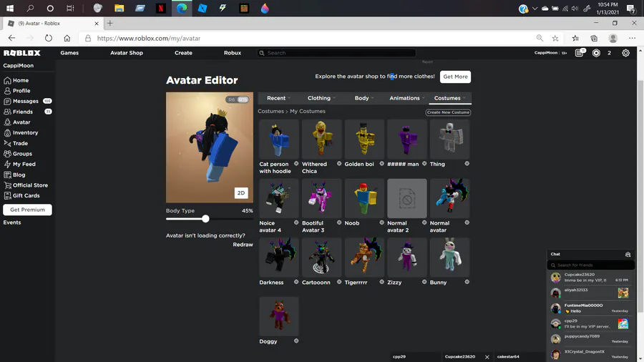Click settings gear on Noob costume

381,223
